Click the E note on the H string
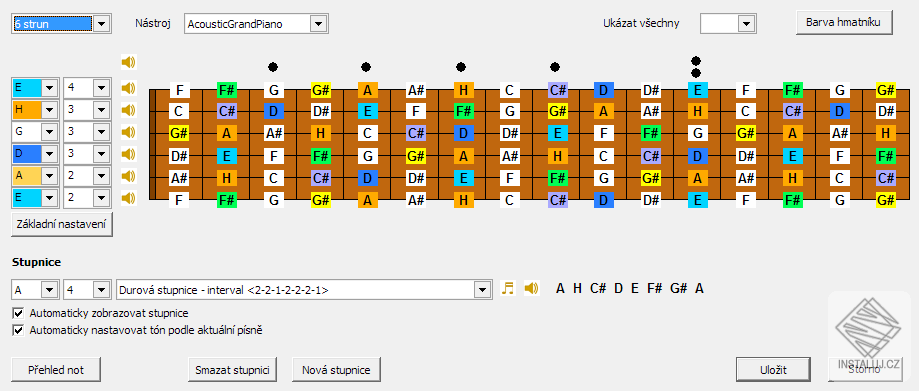 click(x=368, y=111)
